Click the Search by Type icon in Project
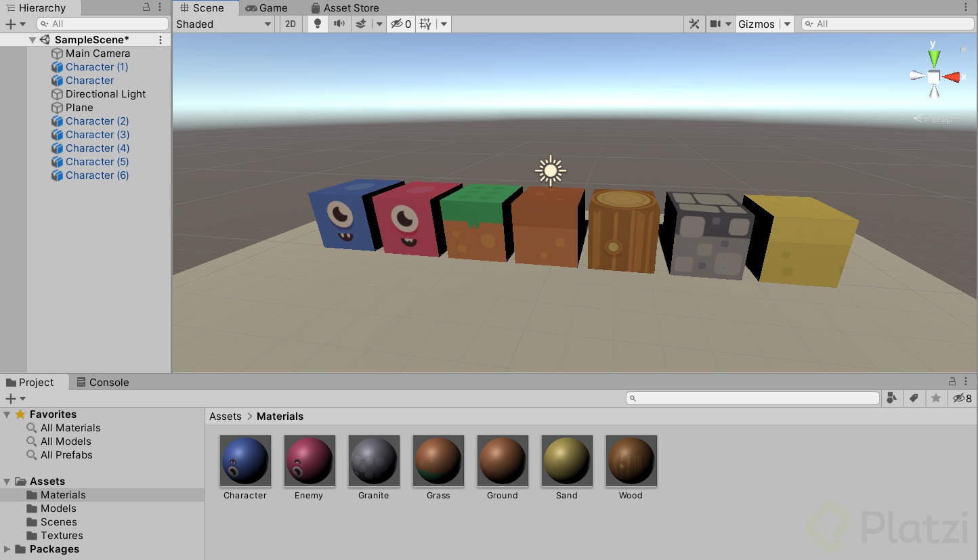The image size is (978, 560). click(x=892, y=398)
